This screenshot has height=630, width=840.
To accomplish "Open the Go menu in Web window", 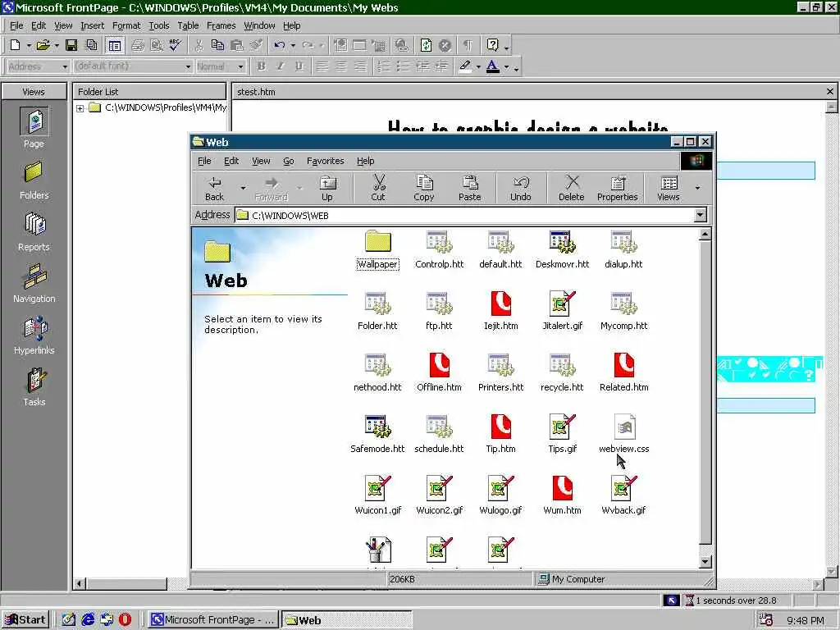I will coord(289,161).
